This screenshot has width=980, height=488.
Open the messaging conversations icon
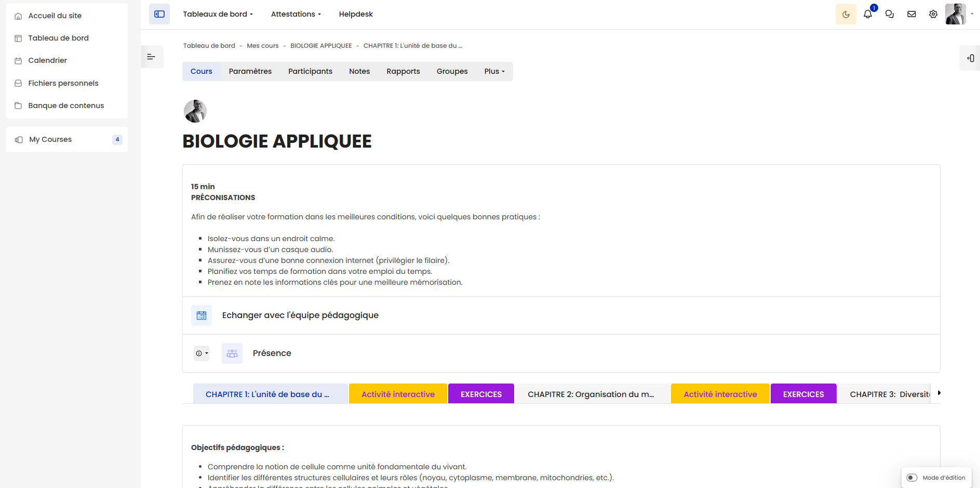tap(889, 14)
